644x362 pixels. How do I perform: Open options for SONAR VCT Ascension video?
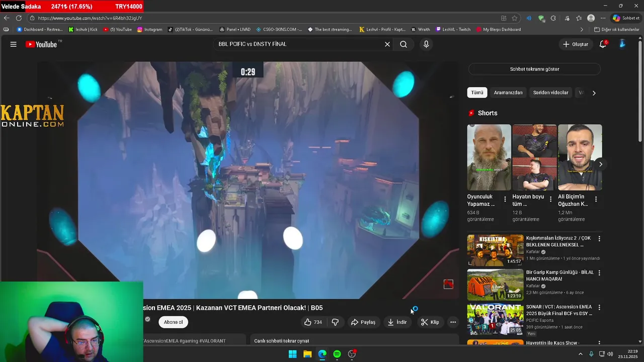(x=599, y=307)
